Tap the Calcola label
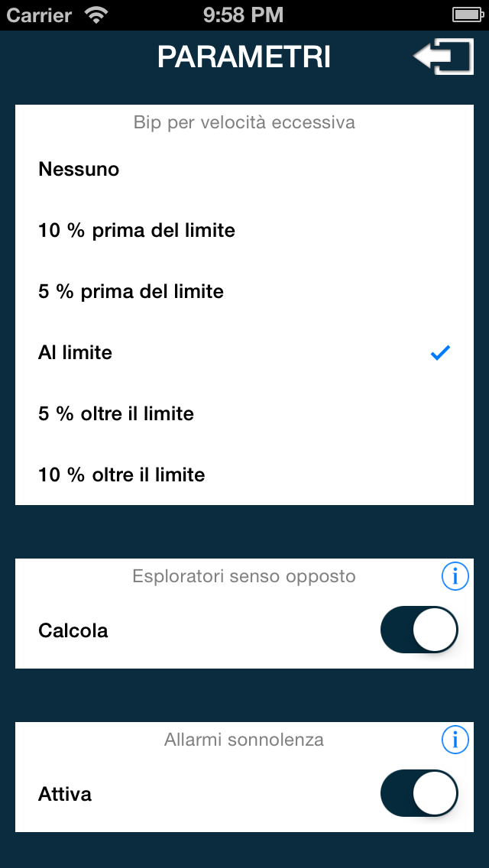 pyautogui.click(x=73, y=631)
